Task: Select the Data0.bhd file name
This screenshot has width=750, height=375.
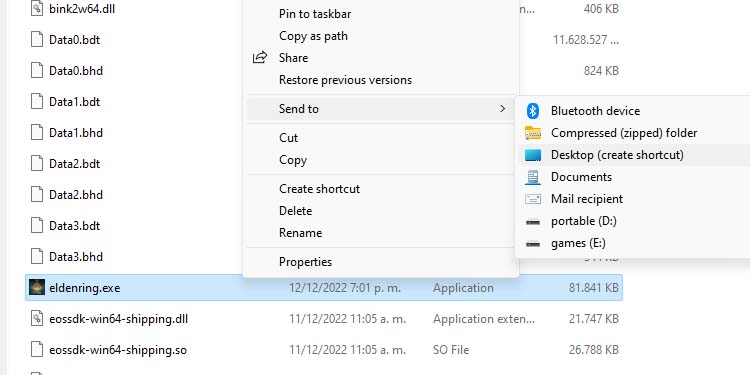Action: (76, 71)
